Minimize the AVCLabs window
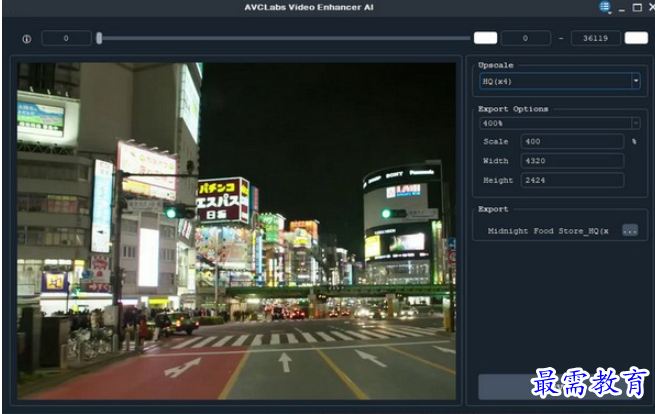This screenshot has height=414, width=655. click(622, 8)
